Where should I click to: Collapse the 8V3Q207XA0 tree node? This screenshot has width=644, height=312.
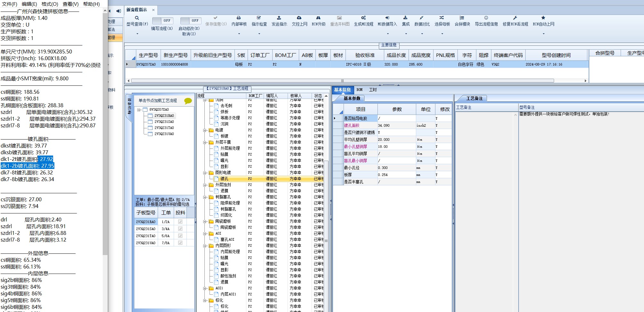139,110
